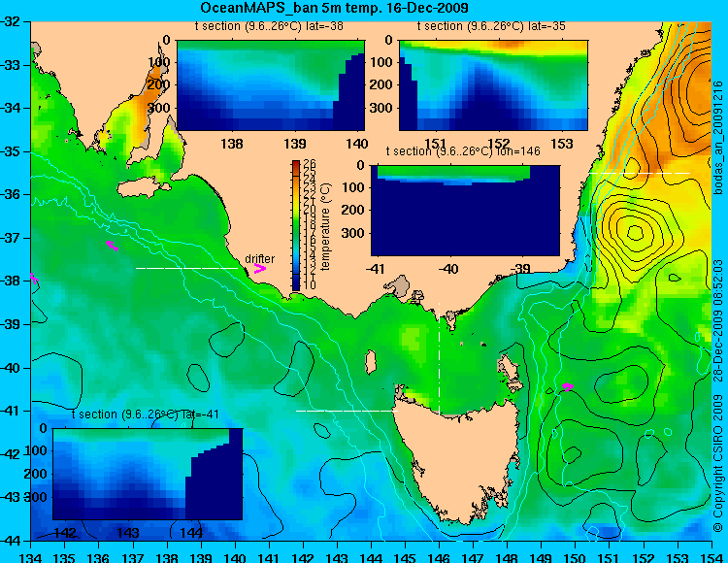Click the '-44' latitude label on the left axis

tap(11, 541)
